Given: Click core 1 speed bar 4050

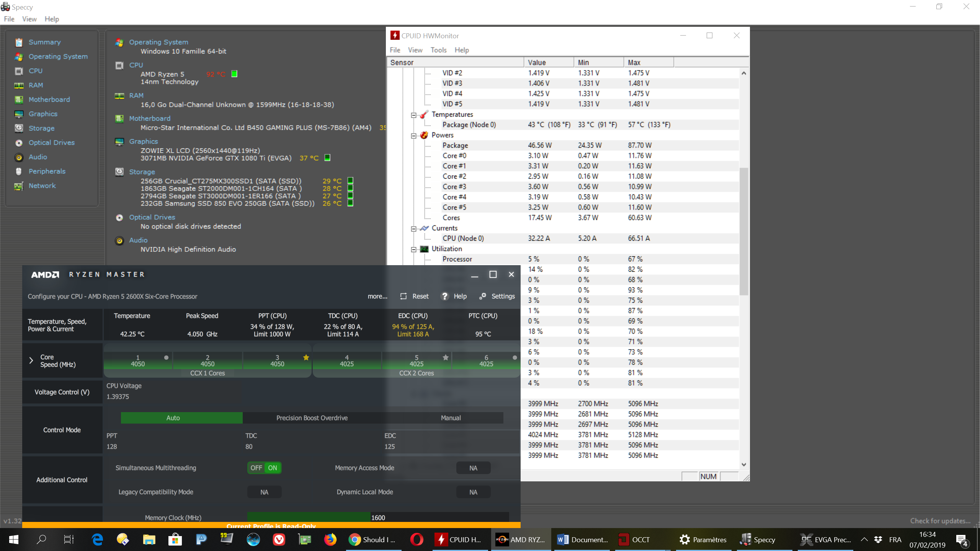Looking at the screenshot, I should pyautogui.click(x=138, y=360).
